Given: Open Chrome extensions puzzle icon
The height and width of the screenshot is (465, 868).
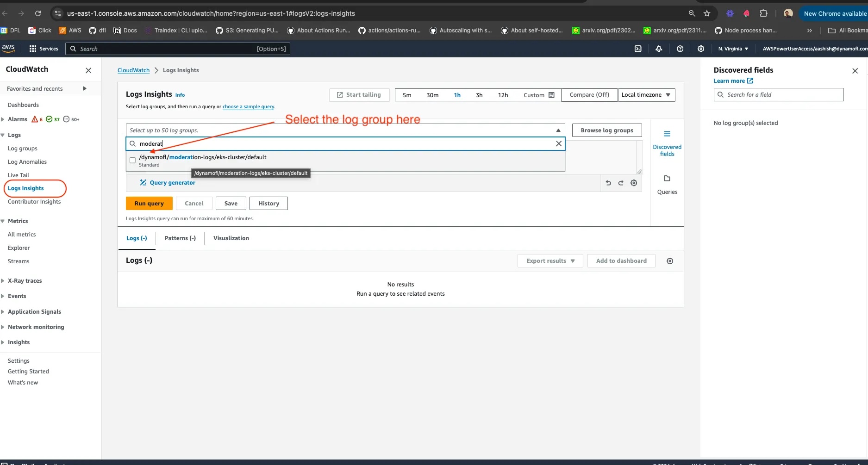Looking at the screenshot, I should click(x=764, y=13).
